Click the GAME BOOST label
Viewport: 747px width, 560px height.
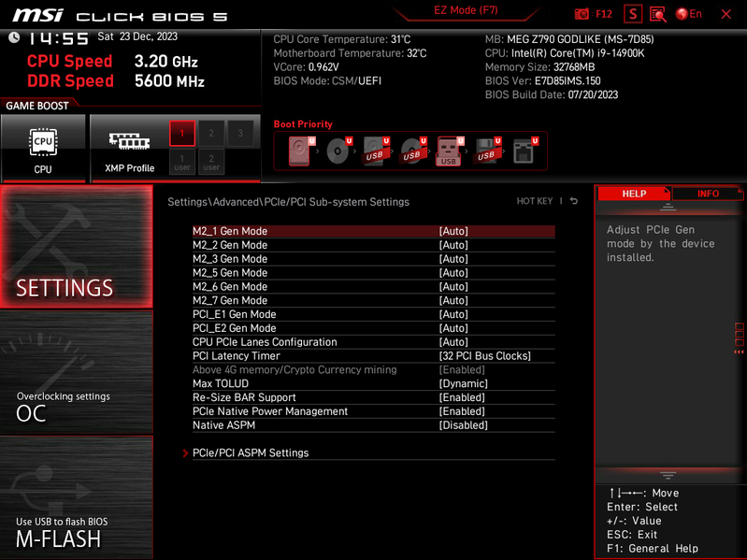(37, 106)
